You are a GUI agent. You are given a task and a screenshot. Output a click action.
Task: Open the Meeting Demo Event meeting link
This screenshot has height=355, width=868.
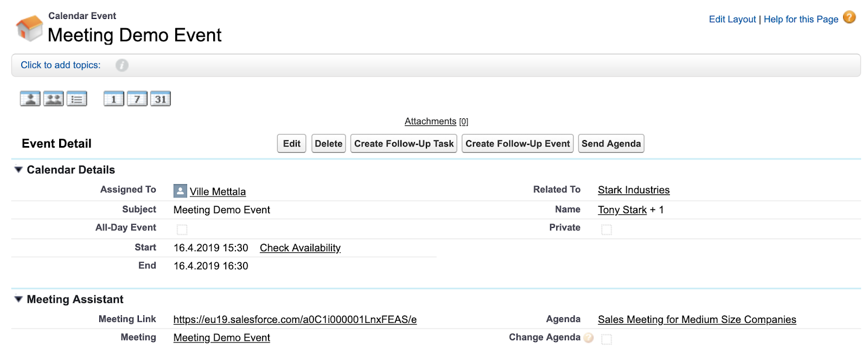coord(222,338)
